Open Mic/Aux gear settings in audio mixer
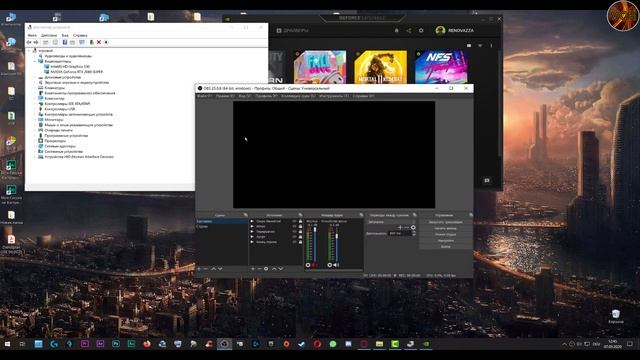Screen dimensions: 640x360 click(308, 265)
